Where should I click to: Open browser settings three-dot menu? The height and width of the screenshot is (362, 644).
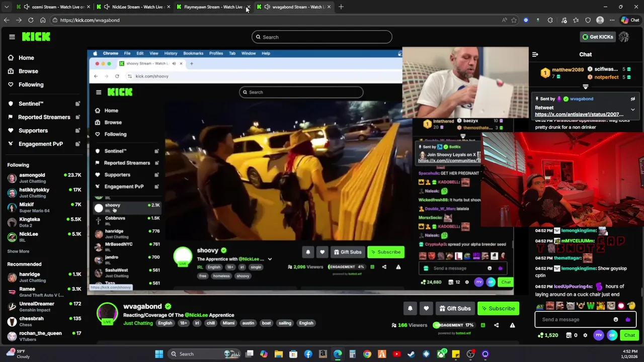tap(612, 20)
